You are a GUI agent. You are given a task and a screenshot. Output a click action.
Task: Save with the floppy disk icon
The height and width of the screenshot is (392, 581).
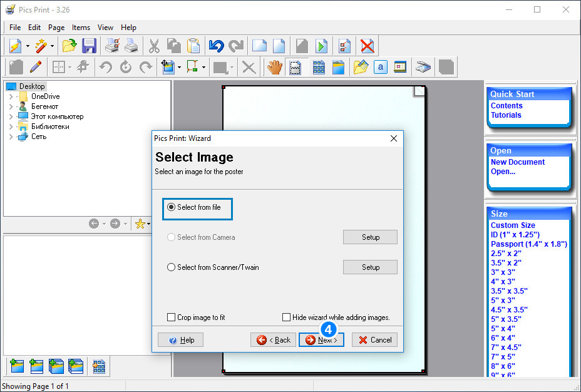point(89,46)
